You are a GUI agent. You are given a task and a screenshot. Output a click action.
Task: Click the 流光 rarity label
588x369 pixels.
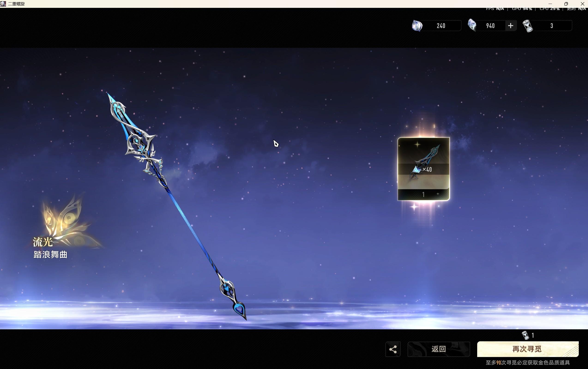click(43, 242)
